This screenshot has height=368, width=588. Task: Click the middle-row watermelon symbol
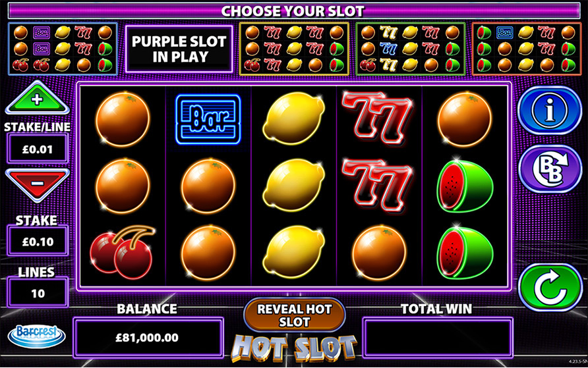465,185
